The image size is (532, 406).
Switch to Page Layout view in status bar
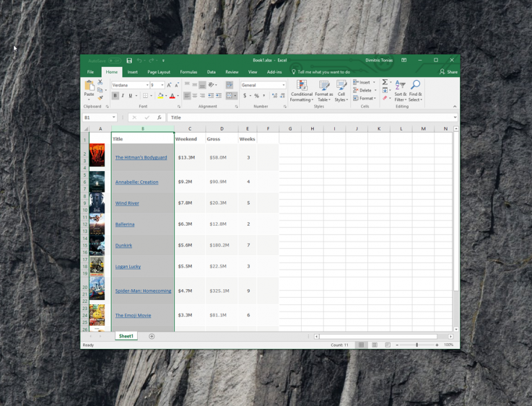click(x=375, y=345)
